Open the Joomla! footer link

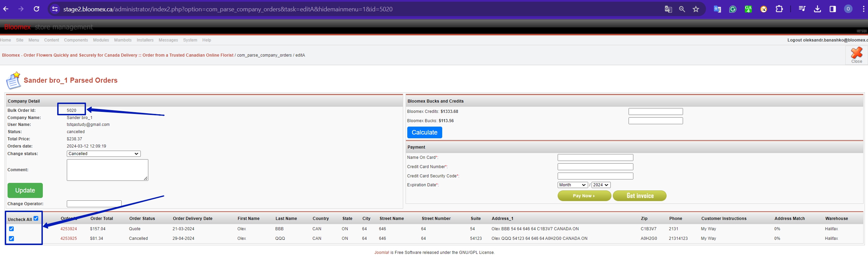click(x=382, y=253)
